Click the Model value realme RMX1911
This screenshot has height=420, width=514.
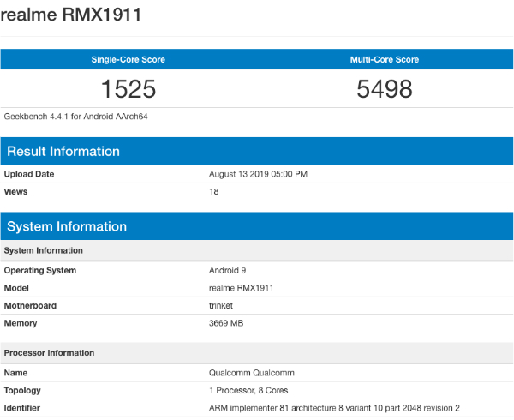tap(242, 288)
